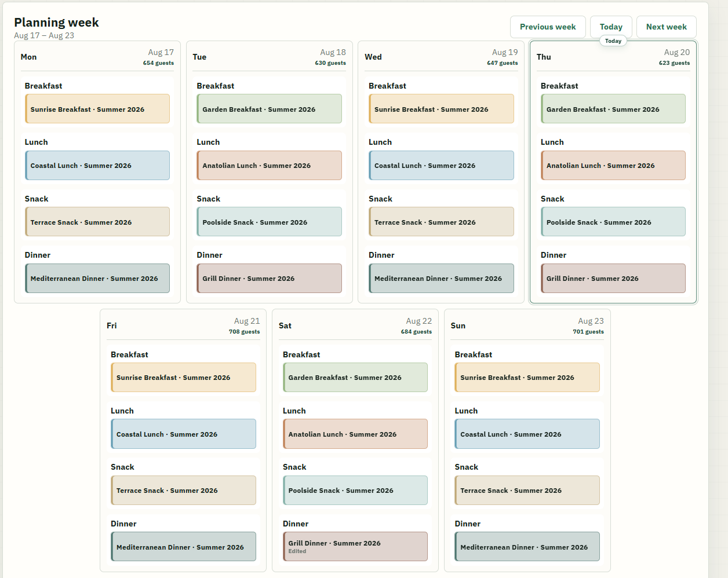The image size is (728, 578).
Task: Click the Aug 22 date on Saturday
Action: [x=419, y=321]
